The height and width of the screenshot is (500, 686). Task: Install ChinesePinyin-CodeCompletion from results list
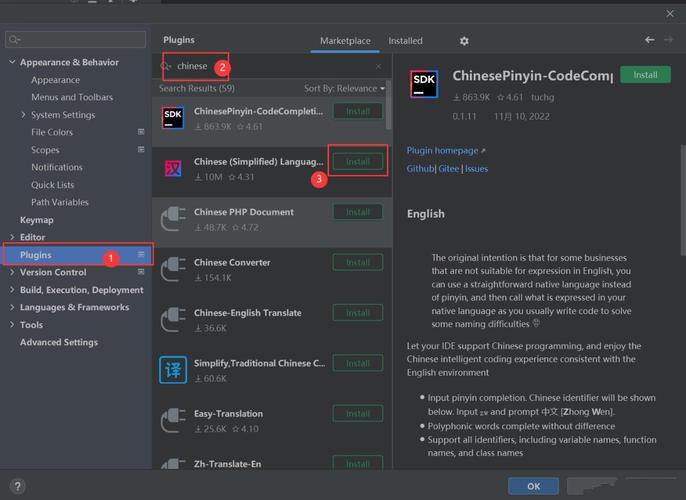358,112
